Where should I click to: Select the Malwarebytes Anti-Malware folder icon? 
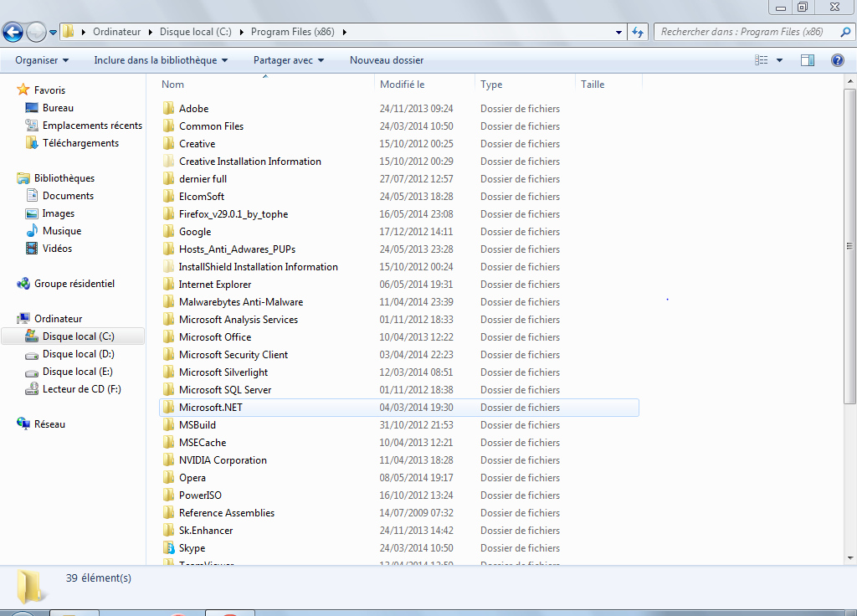(169, 301)
